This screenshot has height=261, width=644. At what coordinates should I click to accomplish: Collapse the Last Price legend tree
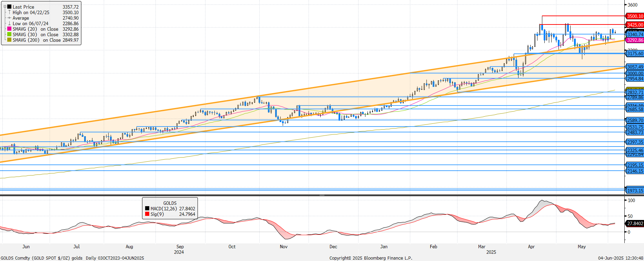(5, 7)
